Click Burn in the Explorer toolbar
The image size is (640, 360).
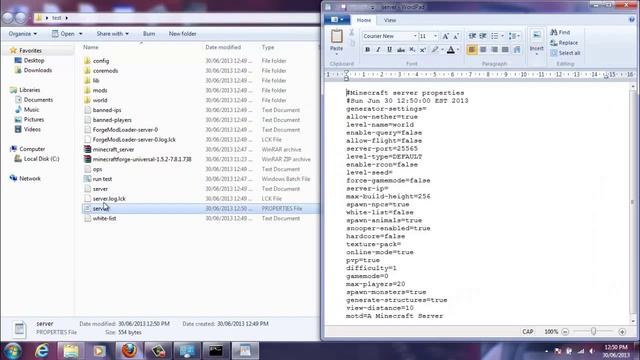(x=149, y=34)
